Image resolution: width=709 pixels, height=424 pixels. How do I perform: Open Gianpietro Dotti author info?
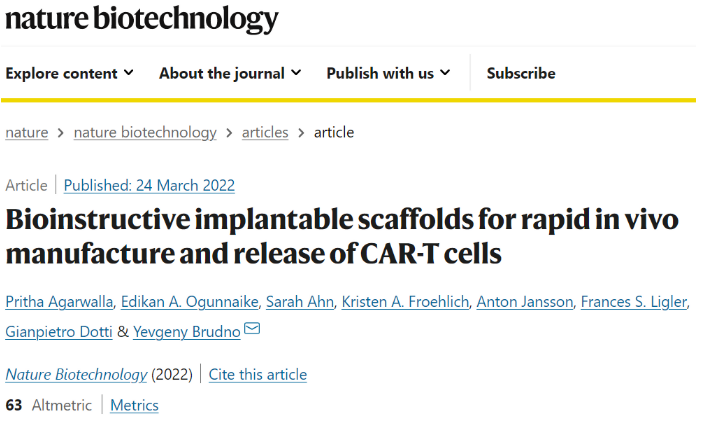coord(59,332)
